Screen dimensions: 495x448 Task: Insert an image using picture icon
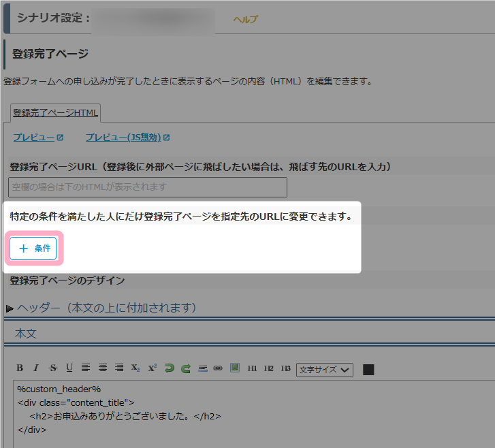(235, 368)
